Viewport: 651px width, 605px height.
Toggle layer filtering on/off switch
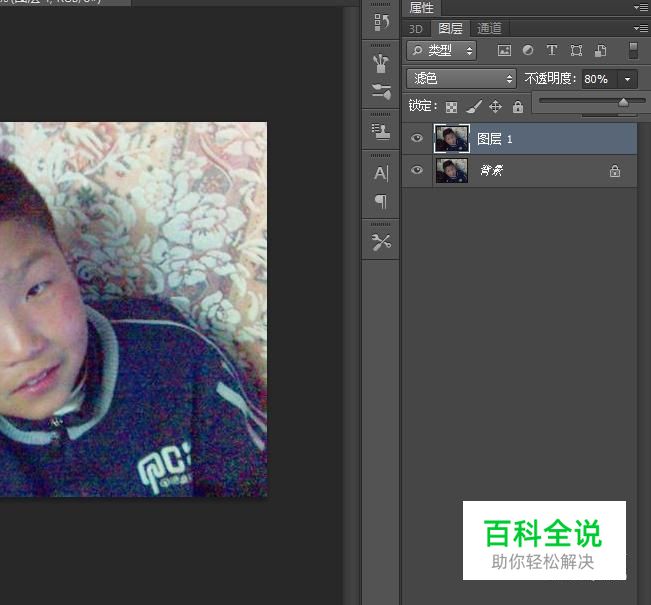(633, 51)
